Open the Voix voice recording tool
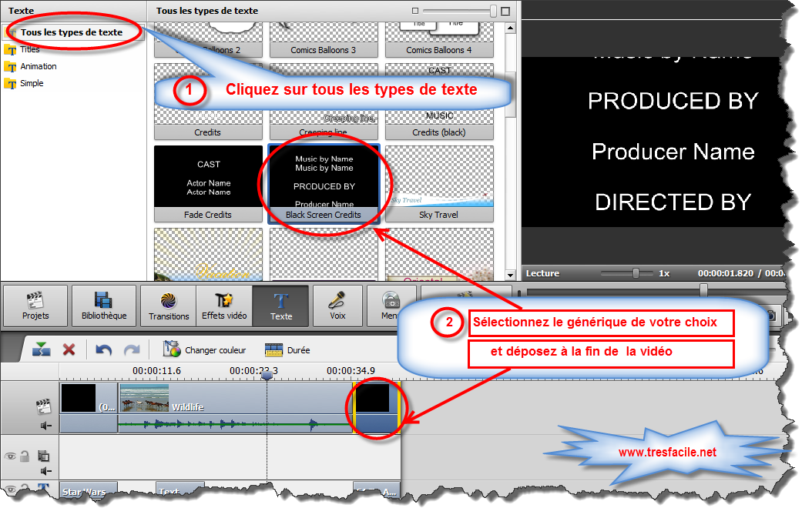The height and width of the screenshot is (518, 812). click(x=337, y=306)
